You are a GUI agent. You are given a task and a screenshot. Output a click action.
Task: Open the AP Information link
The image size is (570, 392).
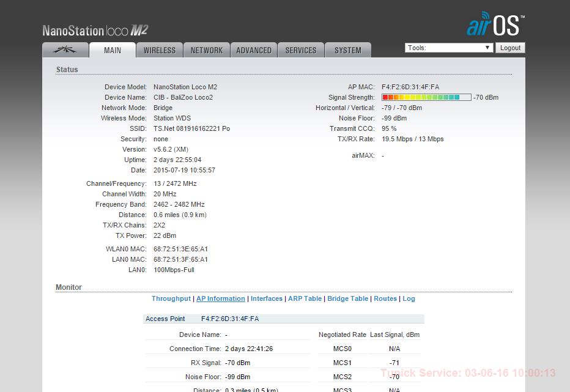(x=221, y=298)
